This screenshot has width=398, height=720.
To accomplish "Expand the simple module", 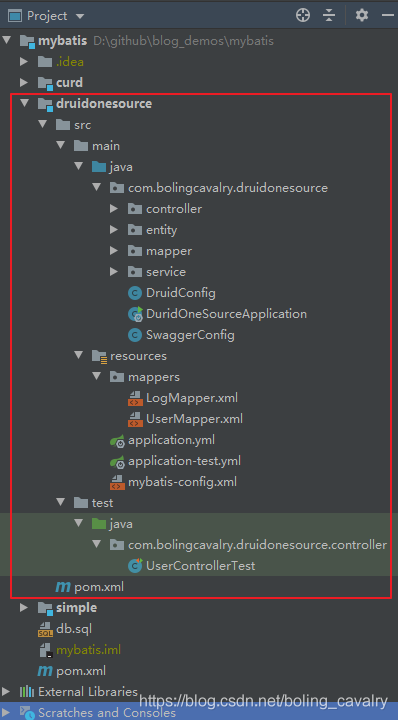I will click(x=24, y=608).
